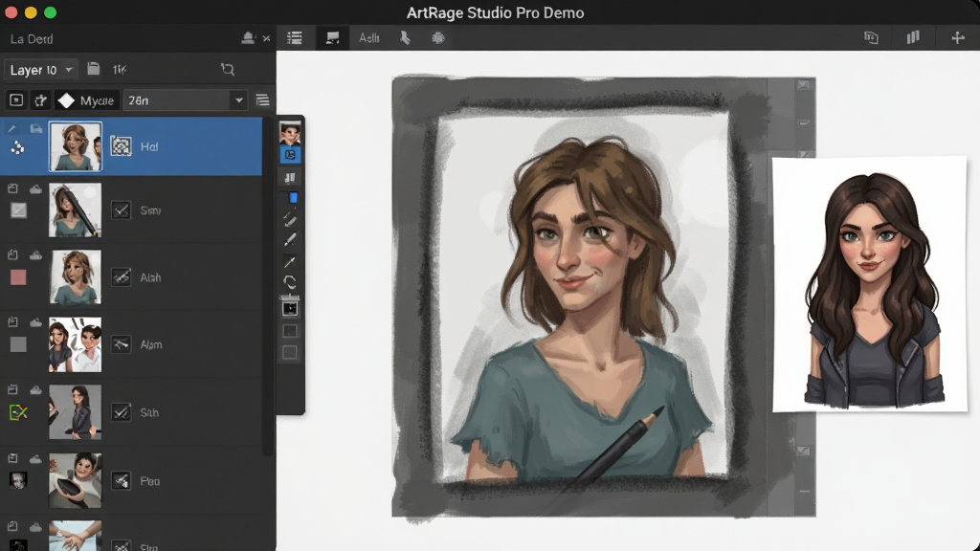Click the pink swatch on the Alah layer
The height and width of the screenshot is (551, 980).
coord(18,277)
